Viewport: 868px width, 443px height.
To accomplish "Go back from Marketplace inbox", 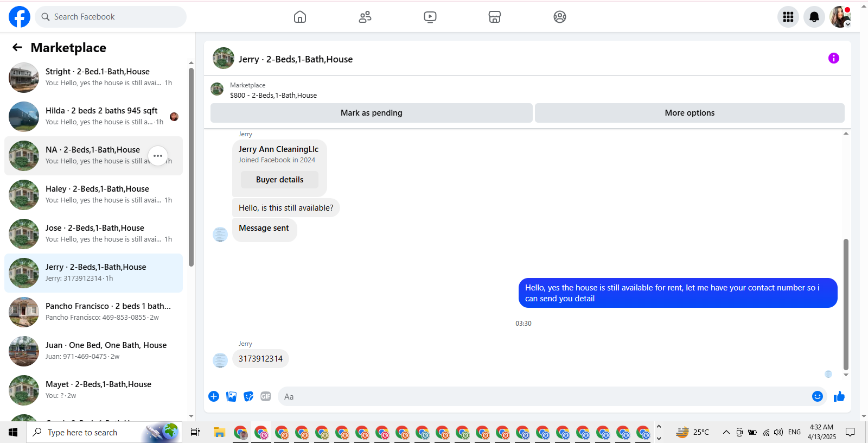I will tap(17, 48).
